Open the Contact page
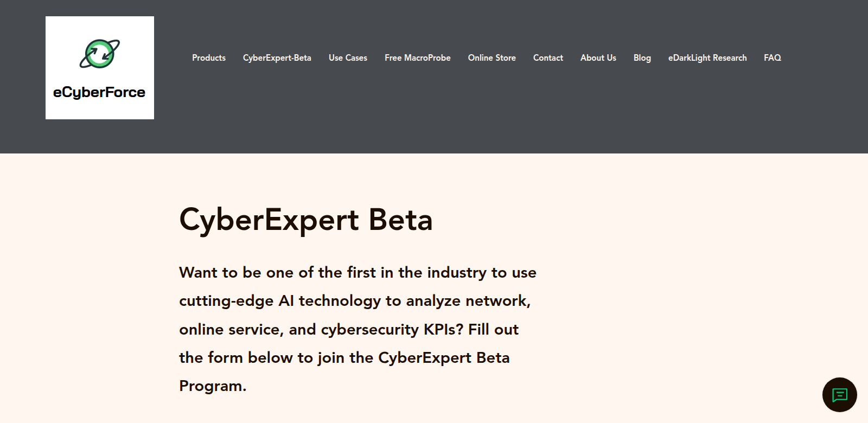The image size is (868, 423). [548, 57]
